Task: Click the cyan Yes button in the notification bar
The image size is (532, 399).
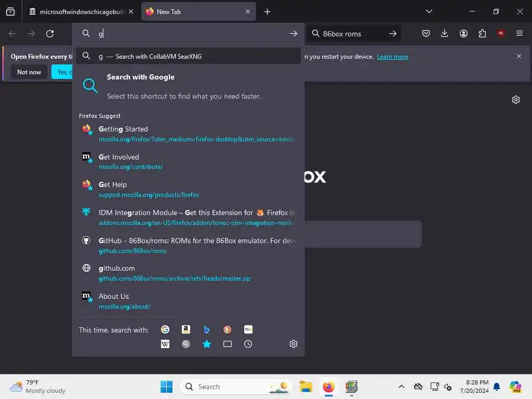Action: [62, 72]
